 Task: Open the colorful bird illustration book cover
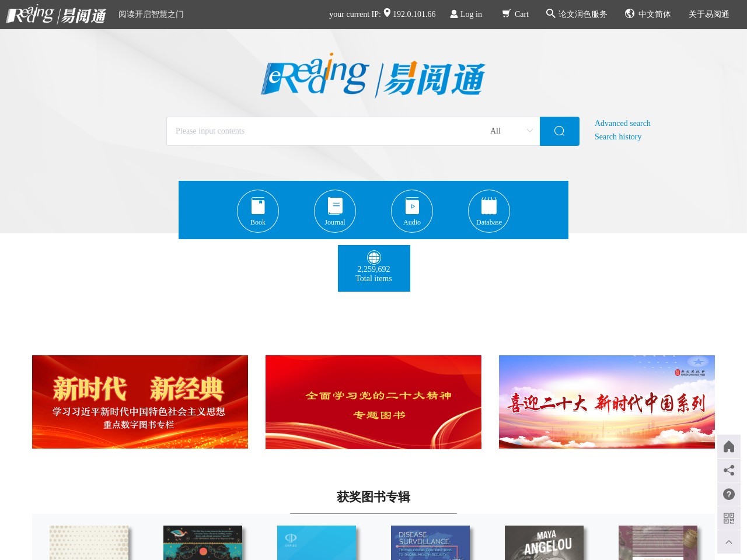click(203, 542)
